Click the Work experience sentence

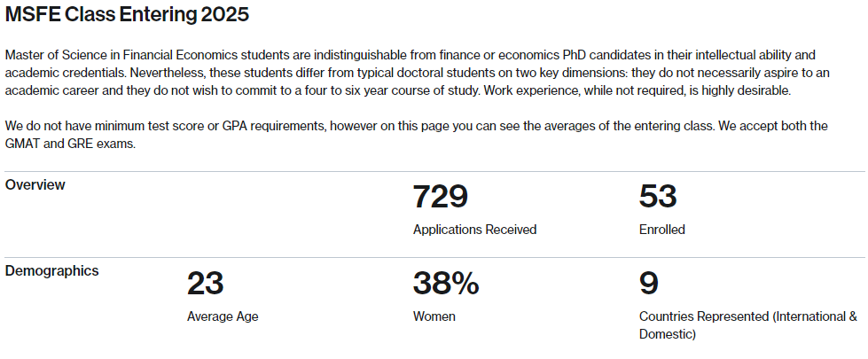tap(637, 90)
